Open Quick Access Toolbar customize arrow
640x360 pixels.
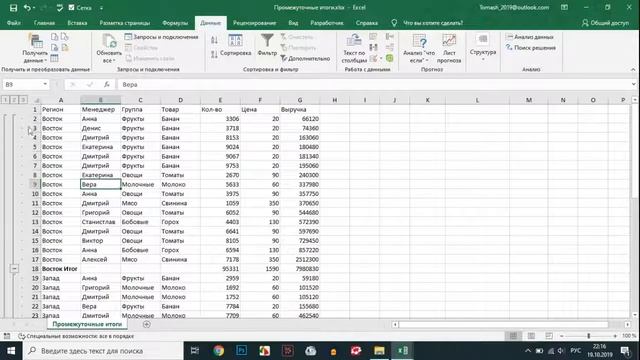(102, 8)
